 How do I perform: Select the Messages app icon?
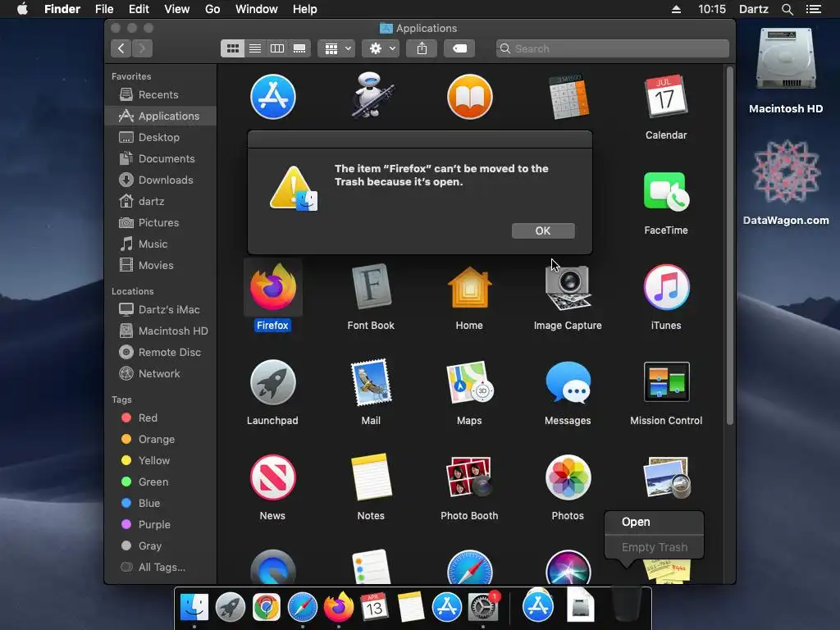click(568, 382)
